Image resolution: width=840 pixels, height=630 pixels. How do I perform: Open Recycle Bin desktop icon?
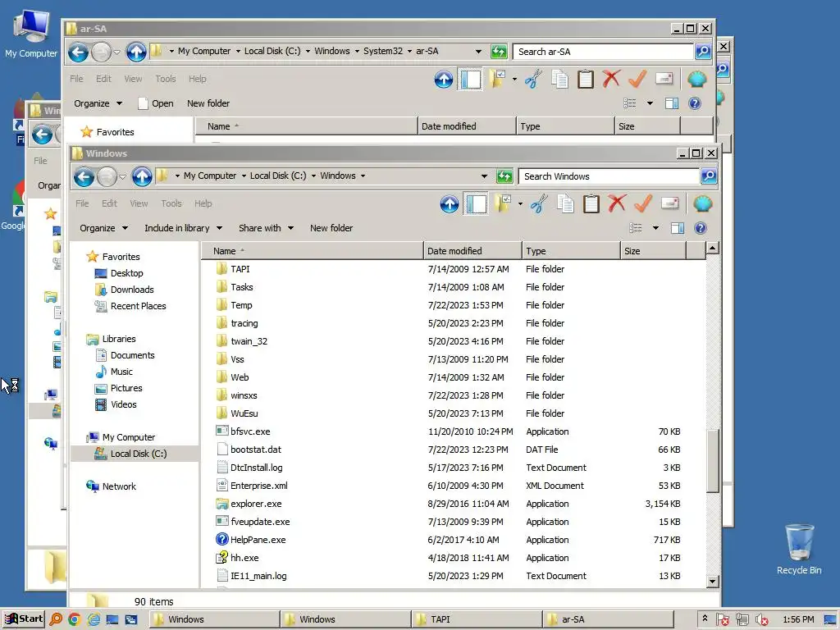pos(799,549)
